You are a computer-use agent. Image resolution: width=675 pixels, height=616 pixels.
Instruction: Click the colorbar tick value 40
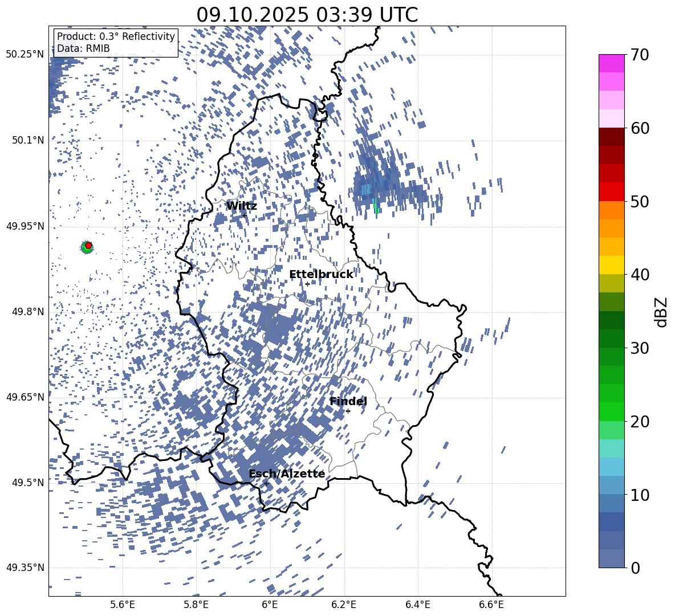[x=640, y=275]
